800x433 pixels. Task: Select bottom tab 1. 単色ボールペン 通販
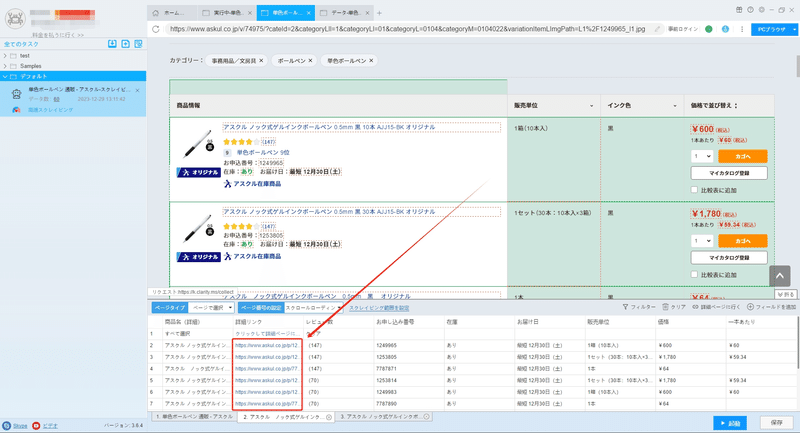(x=194, y=417)
